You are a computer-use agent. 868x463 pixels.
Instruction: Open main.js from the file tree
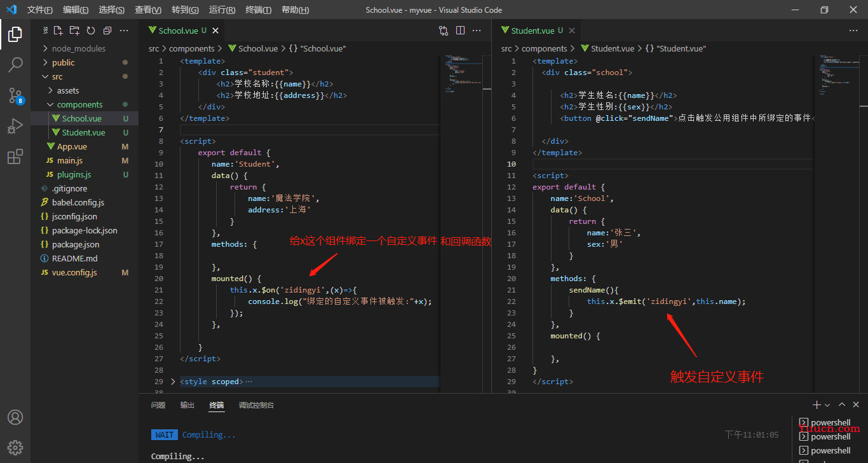[x=85, y=160]
